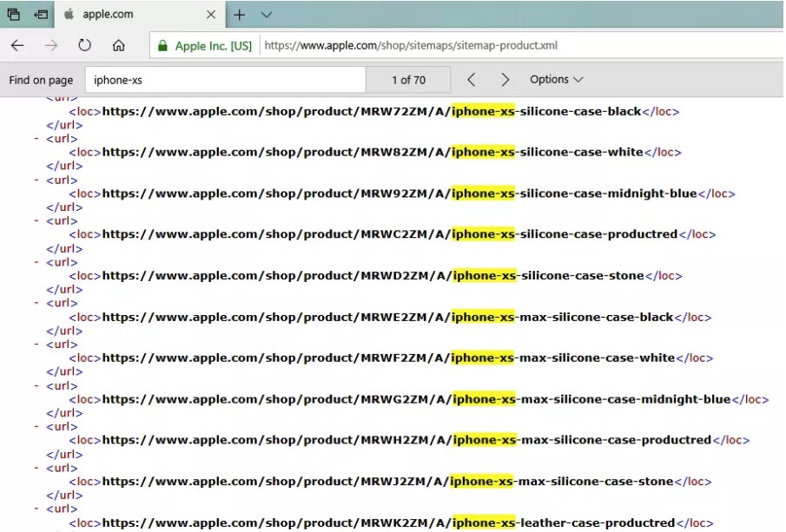This screenshot has width=786, height=532.
Task: Click the MRWE2ZM max-silicone-case-black URL
Action: (x=387, y=317)
